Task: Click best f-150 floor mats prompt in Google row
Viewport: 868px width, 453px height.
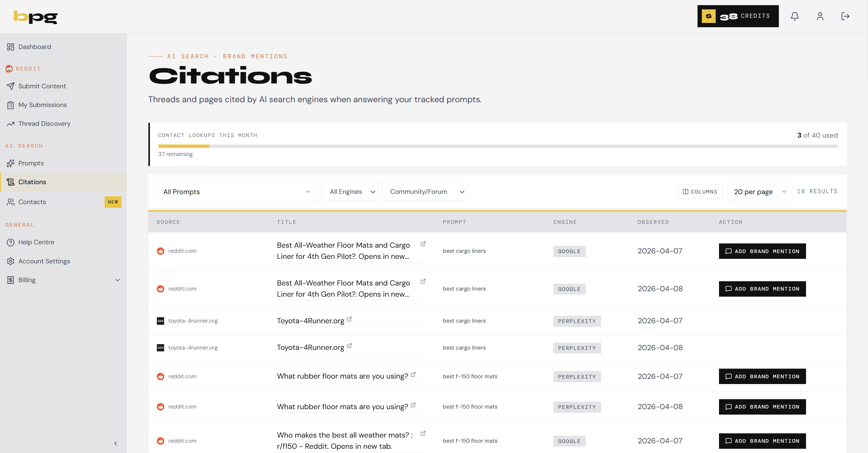Action: (x=470, y=441)
